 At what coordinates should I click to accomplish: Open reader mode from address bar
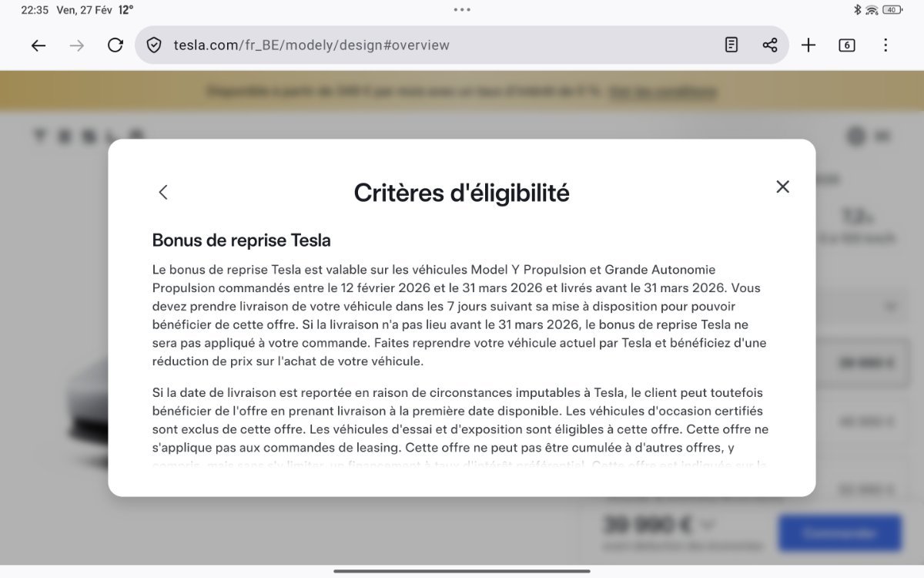[x=731, y=45]
